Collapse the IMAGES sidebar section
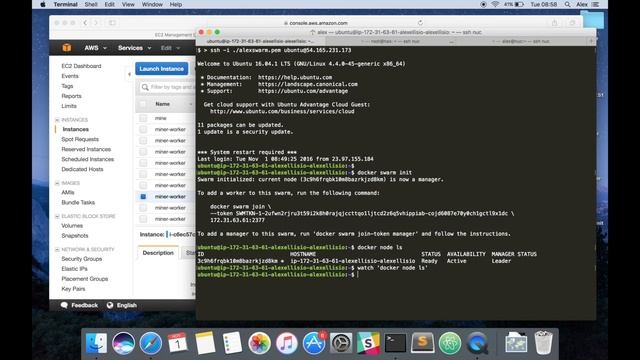640x360 pixels. (57, 183)
